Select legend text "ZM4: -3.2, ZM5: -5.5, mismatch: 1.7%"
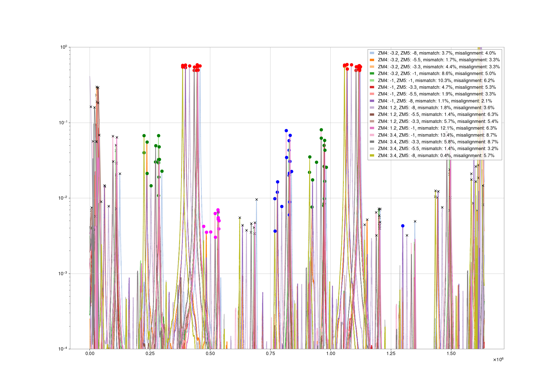 [417, 60]
